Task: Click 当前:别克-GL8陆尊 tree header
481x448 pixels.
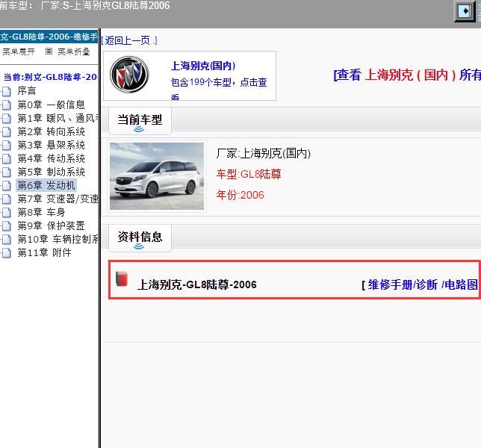Action: click(x=50, y=77)
